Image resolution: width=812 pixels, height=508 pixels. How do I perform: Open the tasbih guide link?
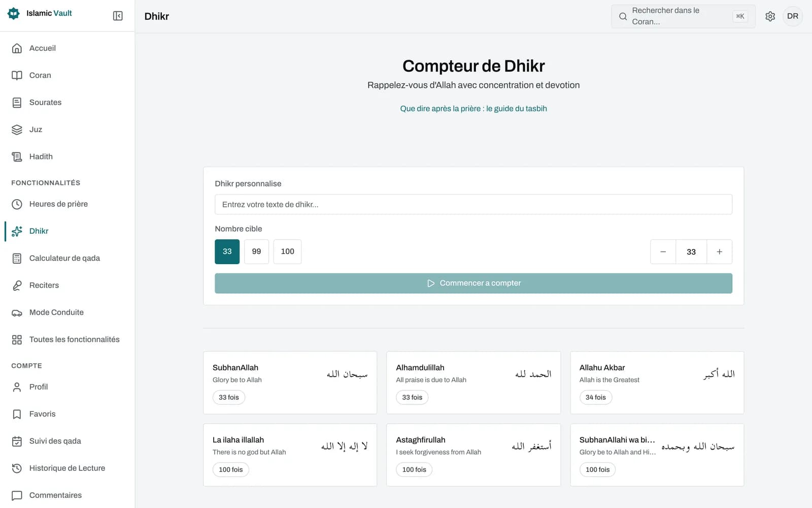click(473, 109)
